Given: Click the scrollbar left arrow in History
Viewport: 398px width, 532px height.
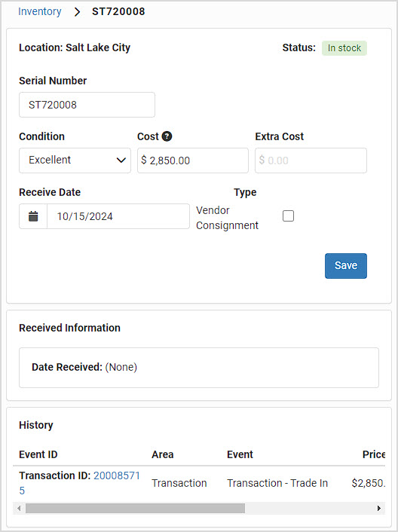Looking at the screenshot, I should tap(19, 508).
